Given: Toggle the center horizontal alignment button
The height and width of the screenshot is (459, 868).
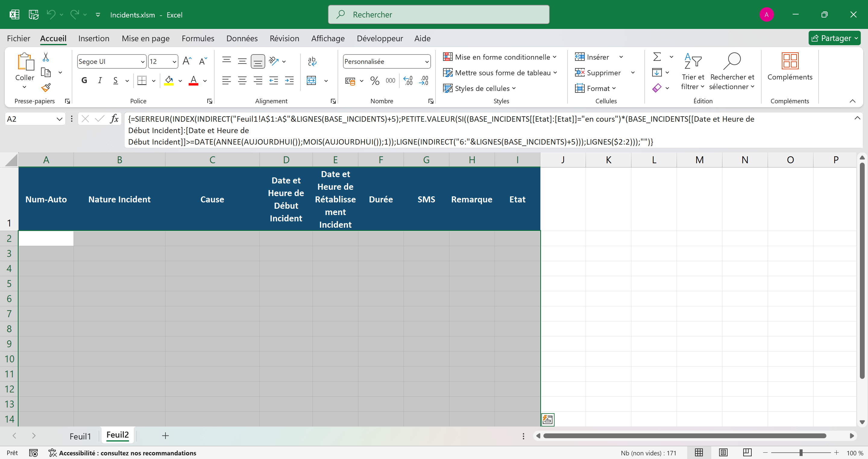Looking at the screenshot, I should tap(242, 80).
